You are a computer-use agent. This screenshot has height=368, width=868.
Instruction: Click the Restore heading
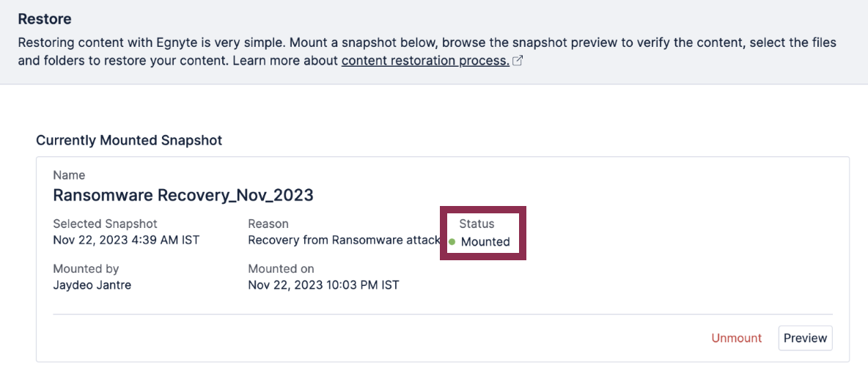coord(45,19)
